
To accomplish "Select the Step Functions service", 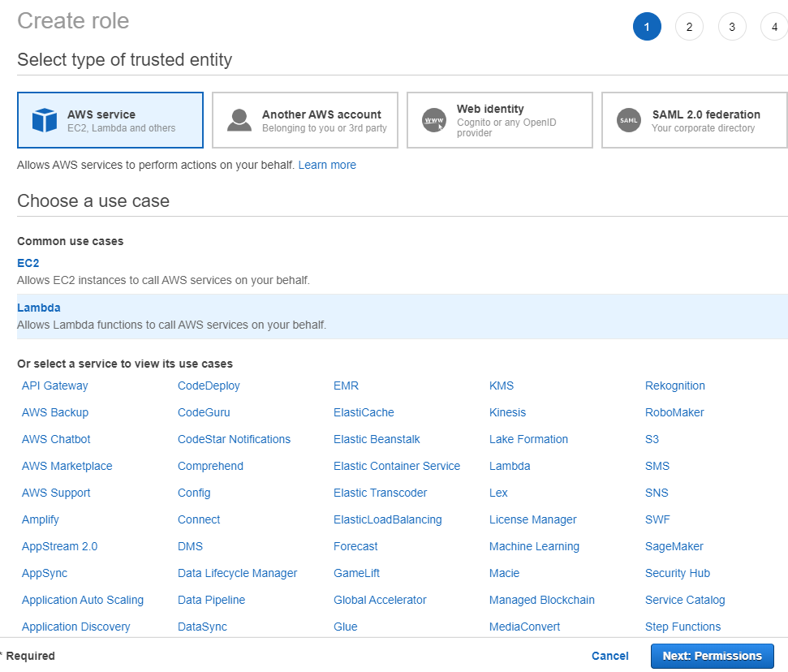I will [x=683, y=627].
